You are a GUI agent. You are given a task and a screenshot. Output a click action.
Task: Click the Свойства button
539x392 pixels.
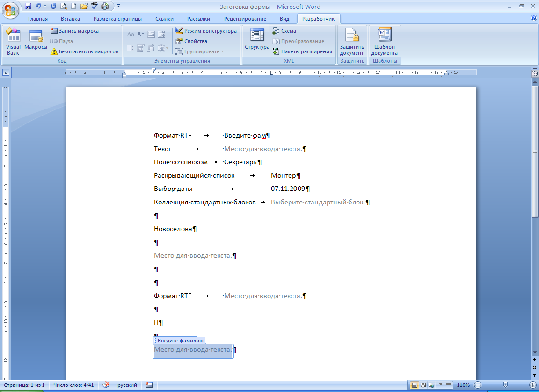(x=191, y=41)
